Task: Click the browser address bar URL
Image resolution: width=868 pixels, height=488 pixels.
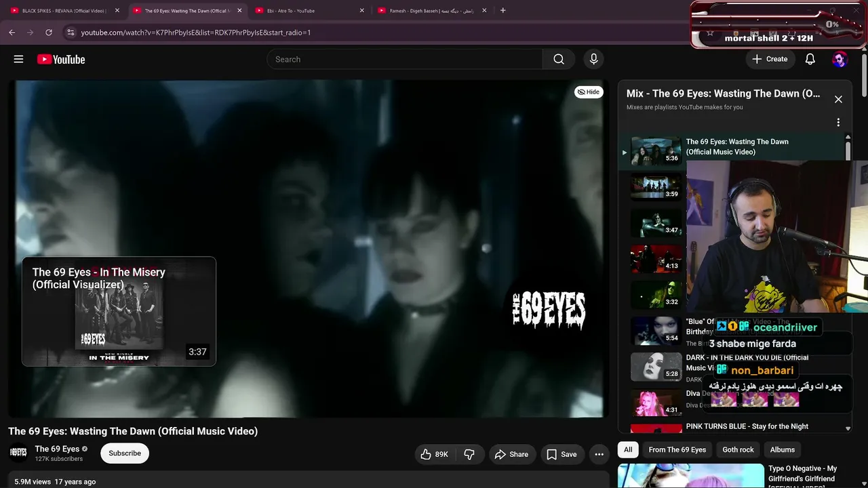Action: click(196, 33)
